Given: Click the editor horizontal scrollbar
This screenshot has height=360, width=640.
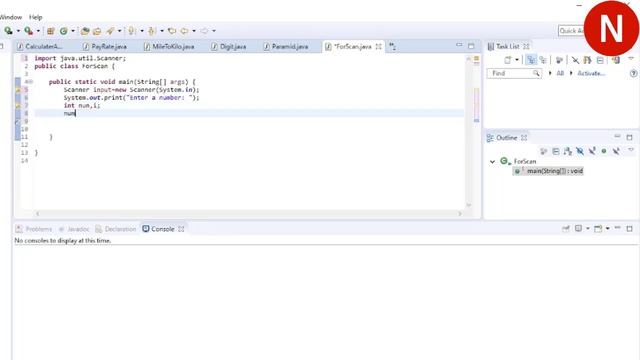Looking at the screenshot, I should [x=249, y=213].
